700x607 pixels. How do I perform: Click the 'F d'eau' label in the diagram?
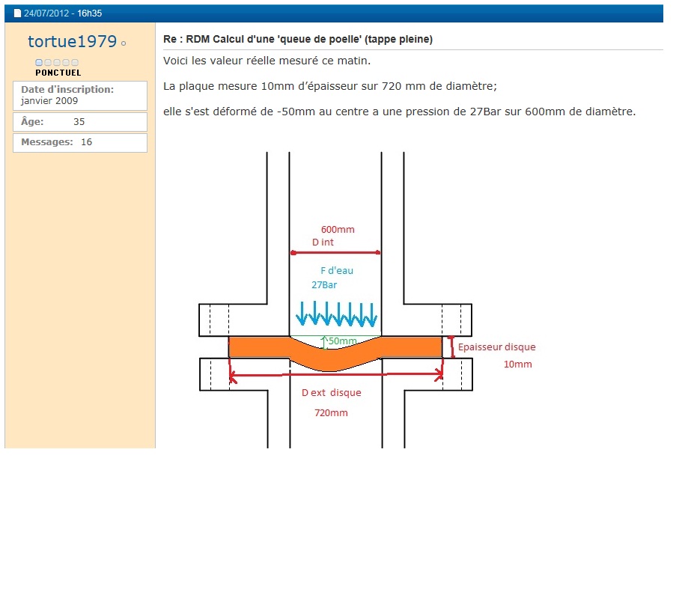tap(337, 270)
